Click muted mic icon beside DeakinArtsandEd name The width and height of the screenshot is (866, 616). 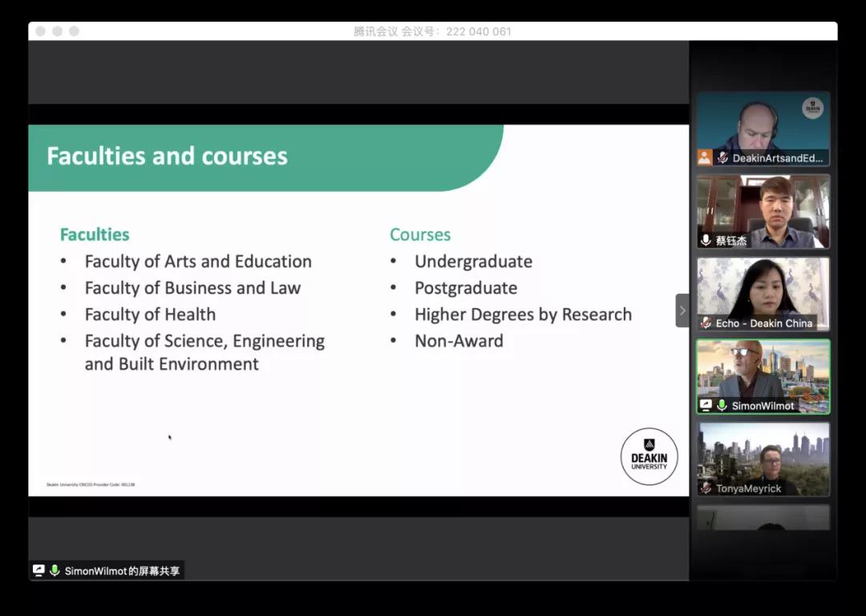pos(722,158)
